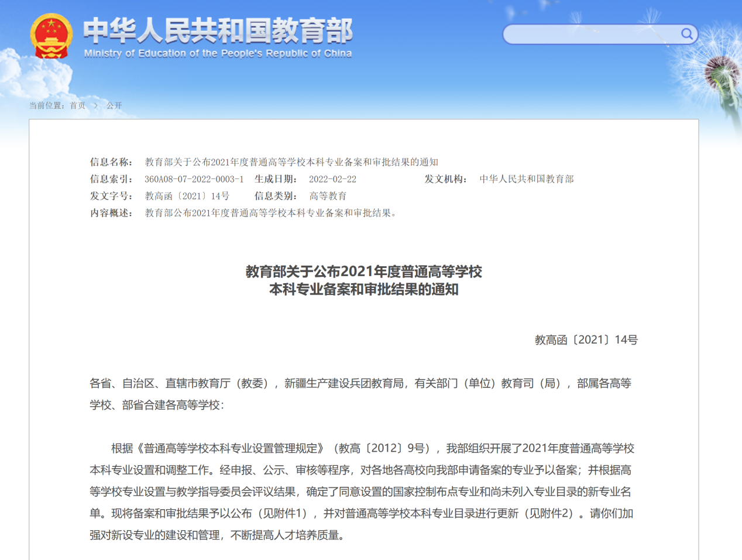Click the national emblem logo
Viewport: 742px width, 560px height.
click(51, 36)
